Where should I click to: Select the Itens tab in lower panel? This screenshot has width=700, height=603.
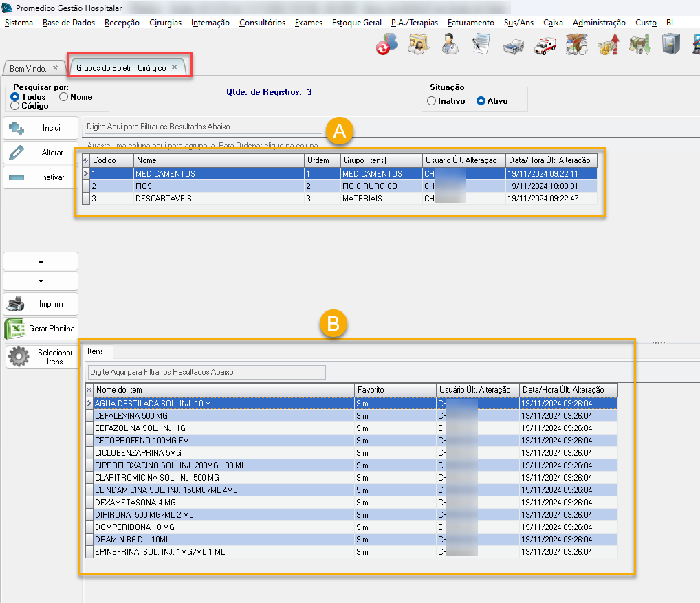[96, 352]
